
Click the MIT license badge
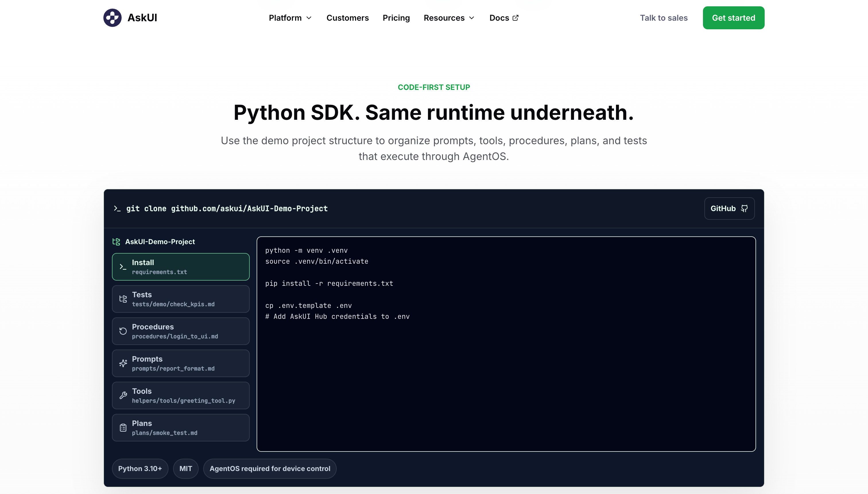[185, 468]
